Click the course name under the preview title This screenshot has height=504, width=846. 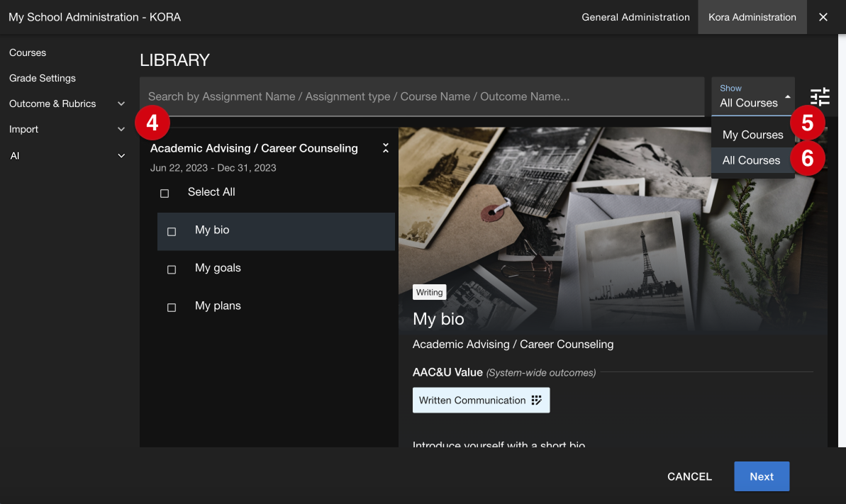(513, 345)
